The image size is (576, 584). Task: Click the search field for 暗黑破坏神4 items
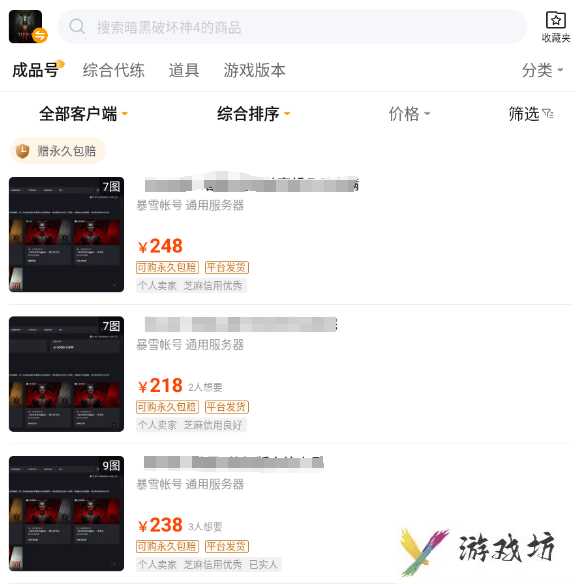point(292,27)
